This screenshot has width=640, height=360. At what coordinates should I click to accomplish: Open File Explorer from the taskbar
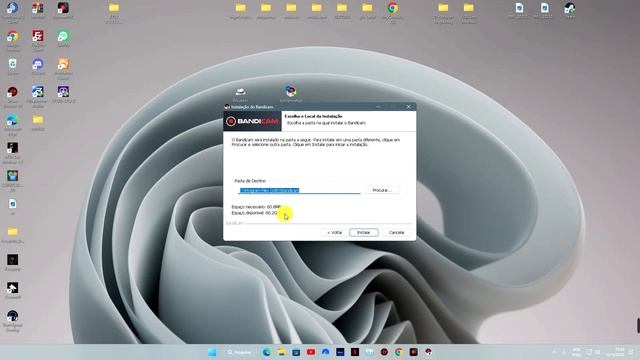(281, 352)
